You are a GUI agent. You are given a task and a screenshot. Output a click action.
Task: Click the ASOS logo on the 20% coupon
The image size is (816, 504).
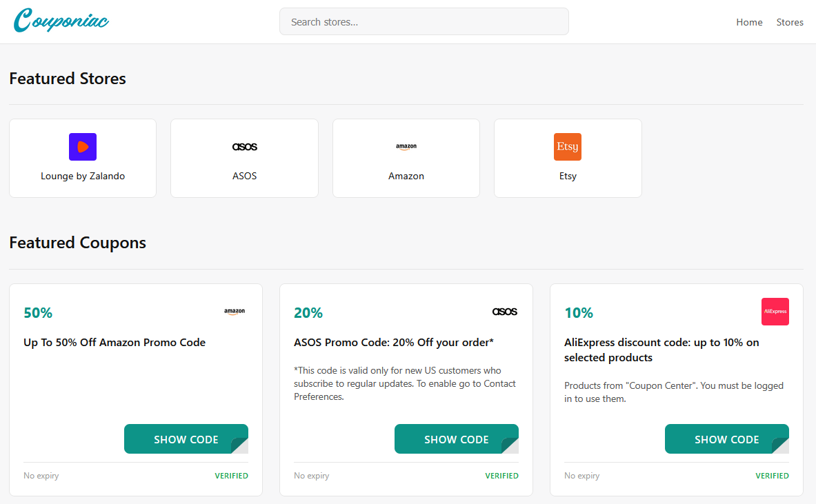[x=505, y=312]
